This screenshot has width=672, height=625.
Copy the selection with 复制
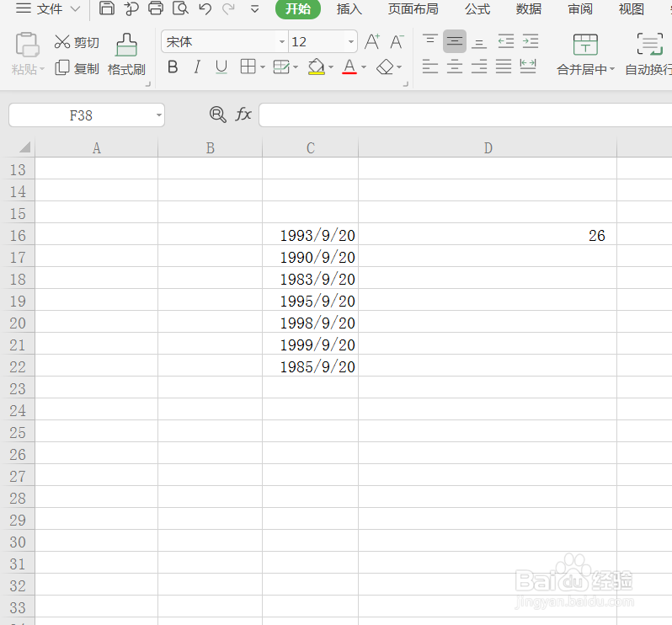77,68
